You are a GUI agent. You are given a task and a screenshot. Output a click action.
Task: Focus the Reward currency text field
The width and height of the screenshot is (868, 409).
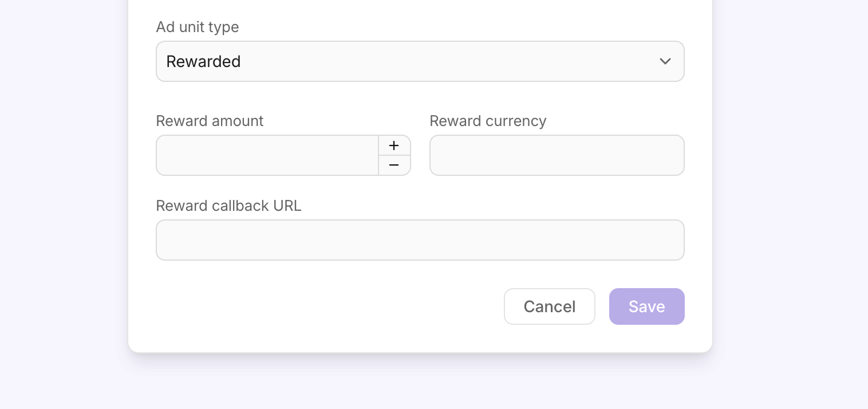pos(557,155)
